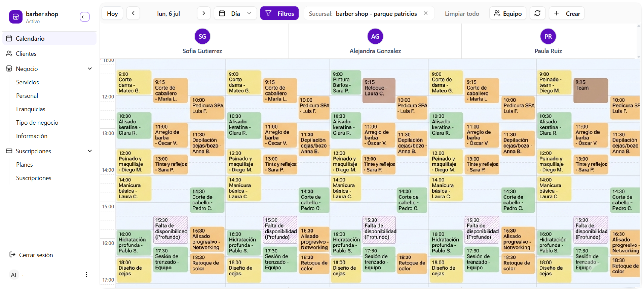The height and width of the screenshot is (289, 644).
Task: Collapse the Suscripciones section chevron
Action: coord(90,151)
